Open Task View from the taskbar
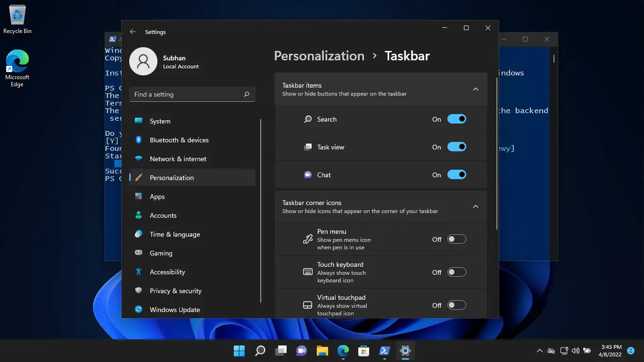Image resolution: width=644 pixels, height=362 pixels. tap(281, 351)
